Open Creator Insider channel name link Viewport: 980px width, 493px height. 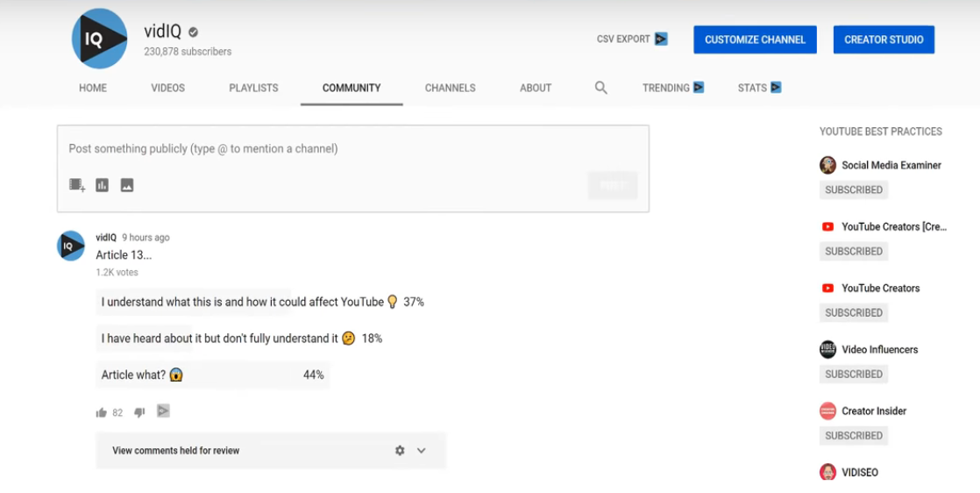874,411
